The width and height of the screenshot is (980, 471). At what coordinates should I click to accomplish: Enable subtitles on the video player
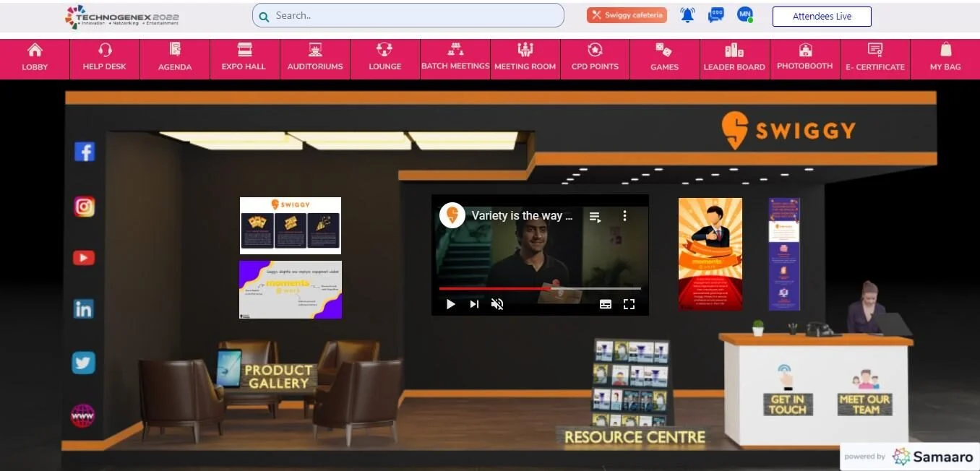[x=606, y=304]
